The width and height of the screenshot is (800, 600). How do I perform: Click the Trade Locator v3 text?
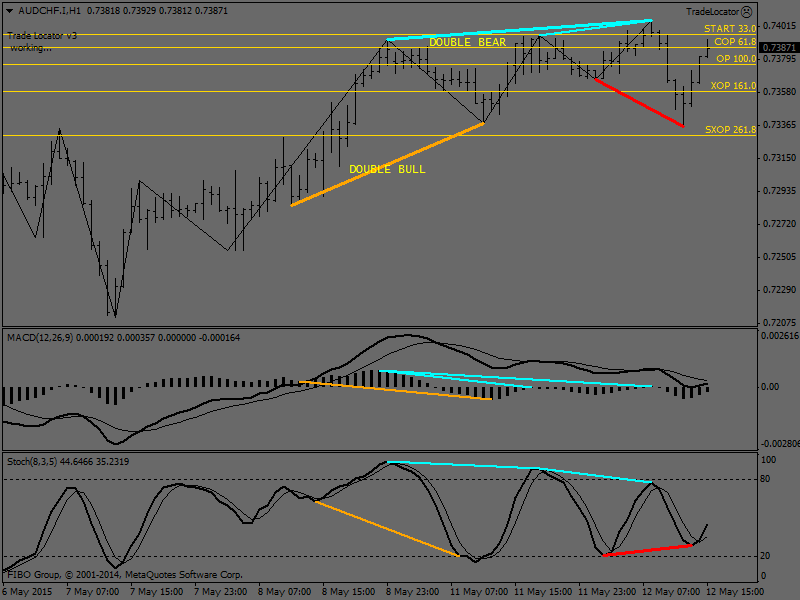42,36
